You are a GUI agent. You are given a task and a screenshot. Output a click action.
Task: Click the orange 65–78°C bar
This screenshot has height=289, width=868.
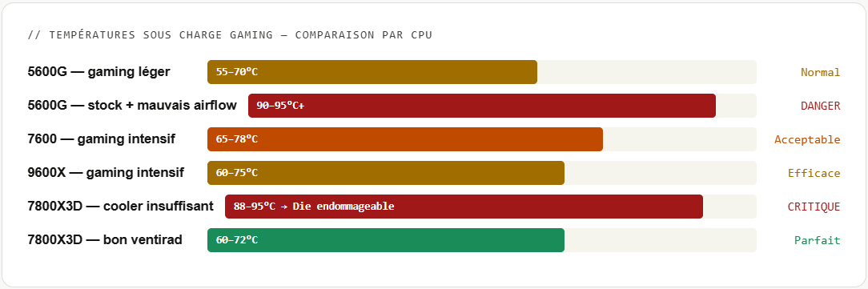[405, 139]
